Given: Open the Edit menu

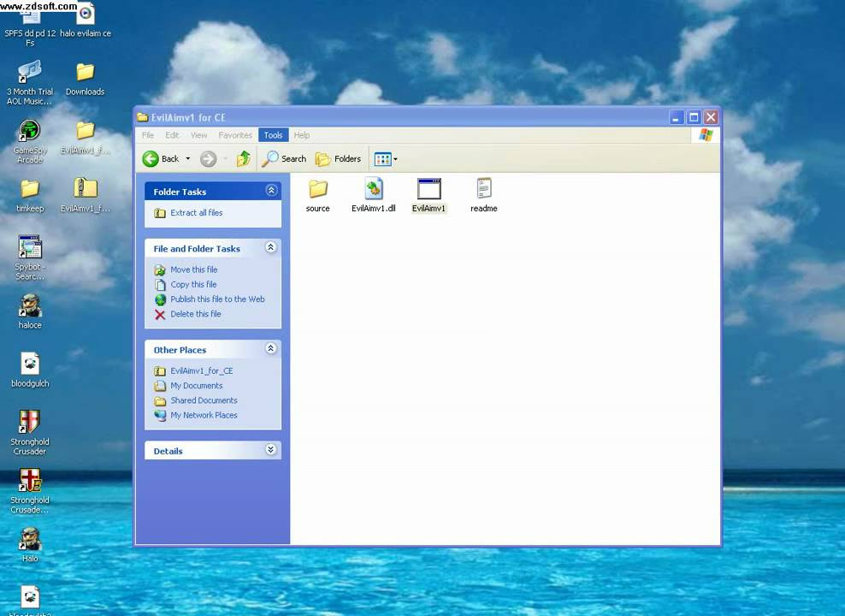Looking at the screenshot, I should click(172, 135).
